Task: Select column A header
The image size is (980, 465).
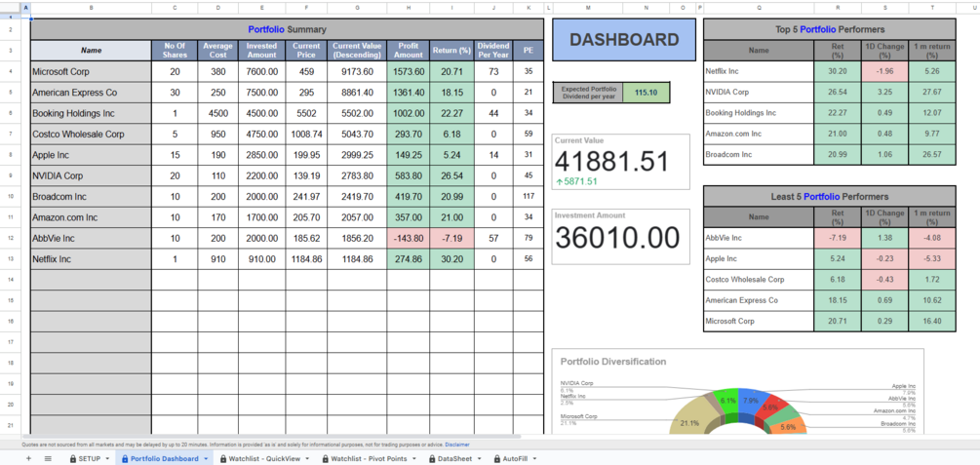Action: click(x=25, y=8)
